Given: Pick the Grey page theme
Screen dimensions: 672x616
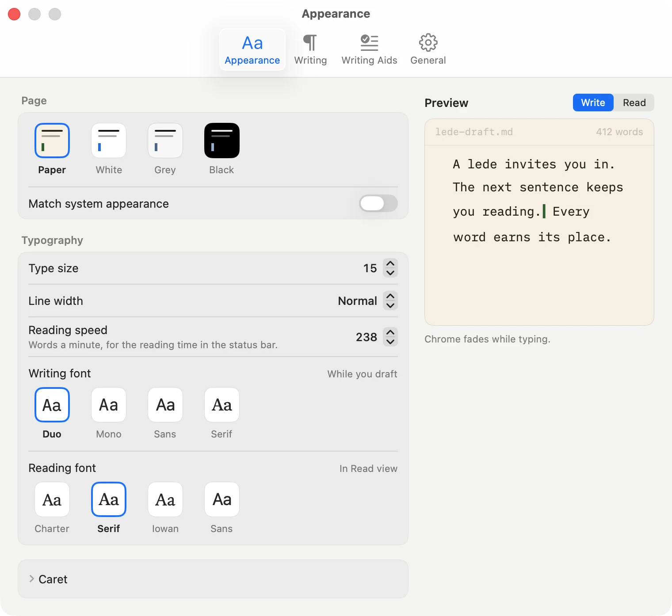Looking at the screenshot, I should (x=165, y=141).
